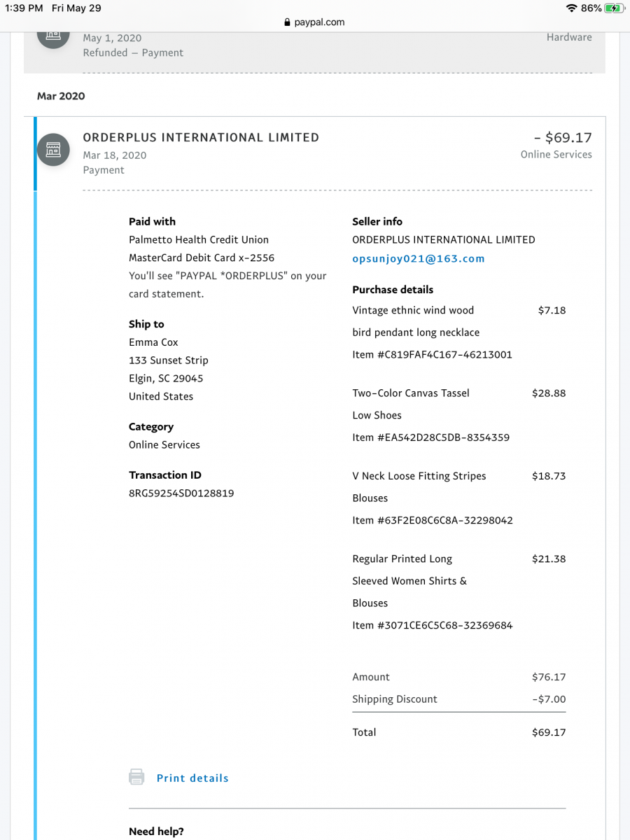Open the Print details link

coord(192,778)
